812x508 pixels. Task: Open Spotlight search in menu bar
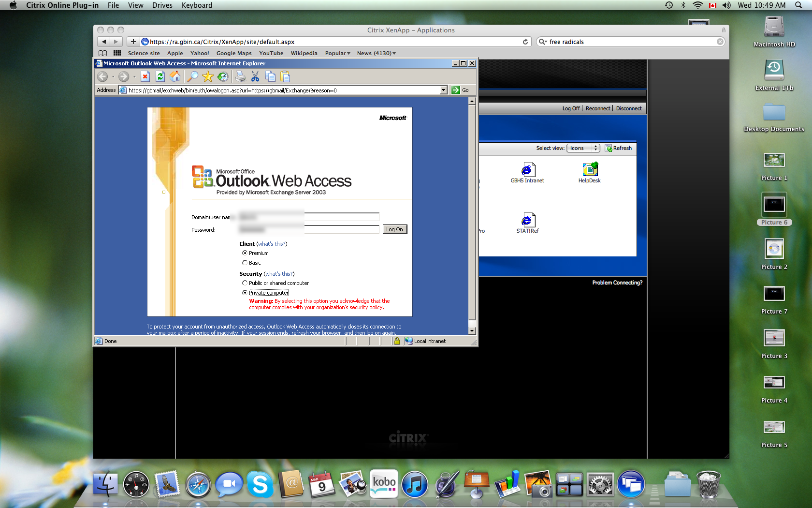click(x=798, y=5)
